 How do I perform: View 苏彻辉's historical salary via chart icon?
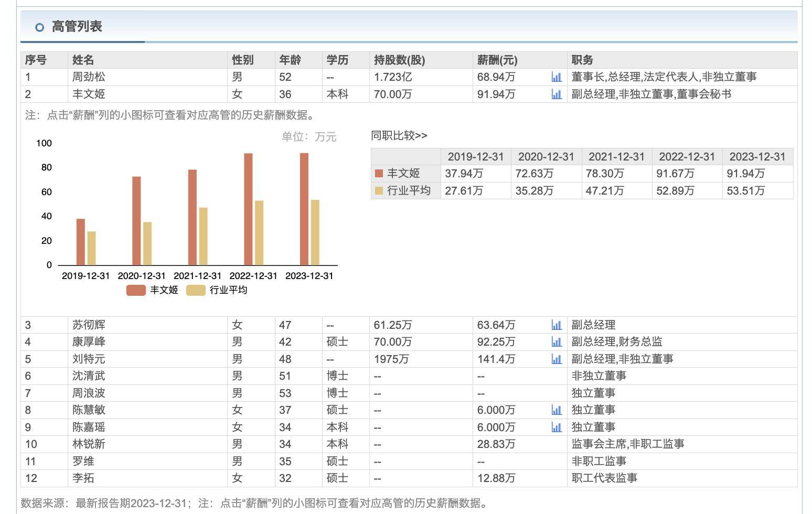point(556,325)
